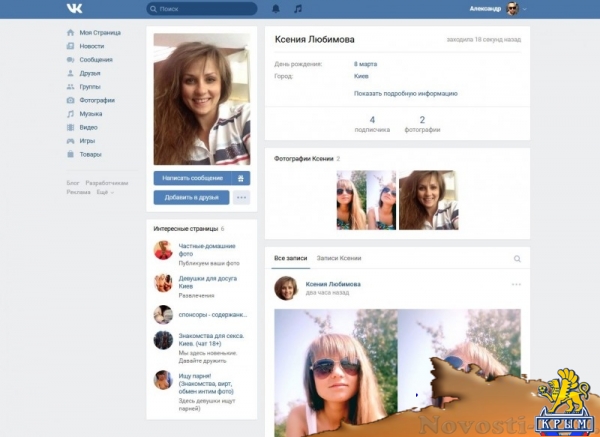Go to Моя Страница in sidebar
The height and width of the screenshot is (437, 600).
point(98,32)
